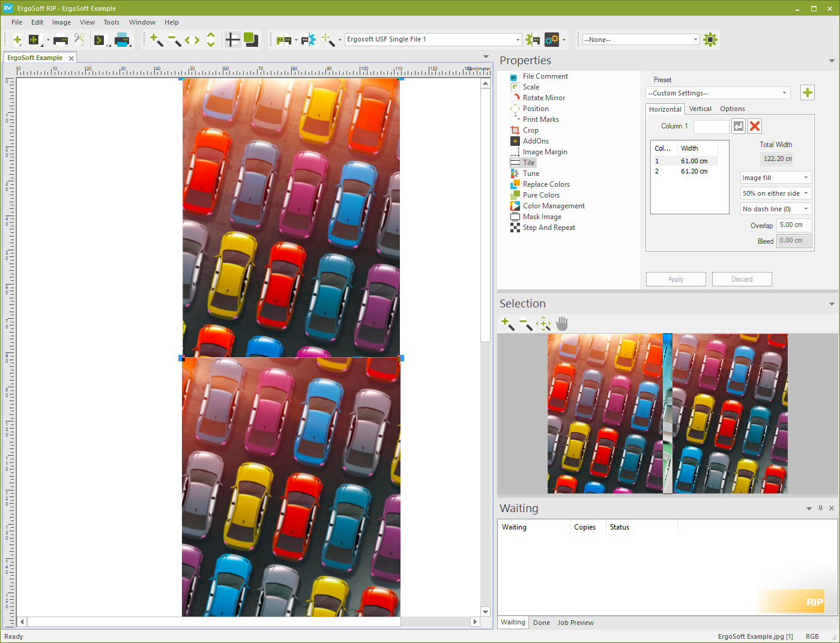Open the --Custom Settings-- preset dropdown
The height and width of the screenshot is (643, 840).
pyautogui.click(x=718, y=93)
